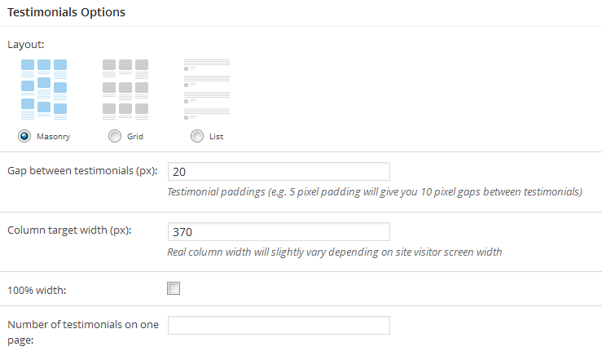Focus the Column target width input field
This screenshot has width=602, height=364.
coord(278,231)
